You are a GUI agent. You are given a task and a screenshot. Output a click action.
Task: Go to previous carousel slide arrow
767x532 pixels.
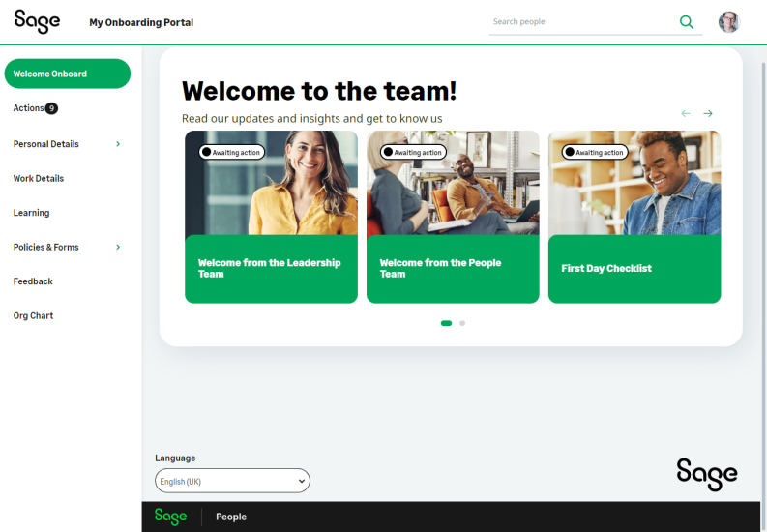pos(686,113)
